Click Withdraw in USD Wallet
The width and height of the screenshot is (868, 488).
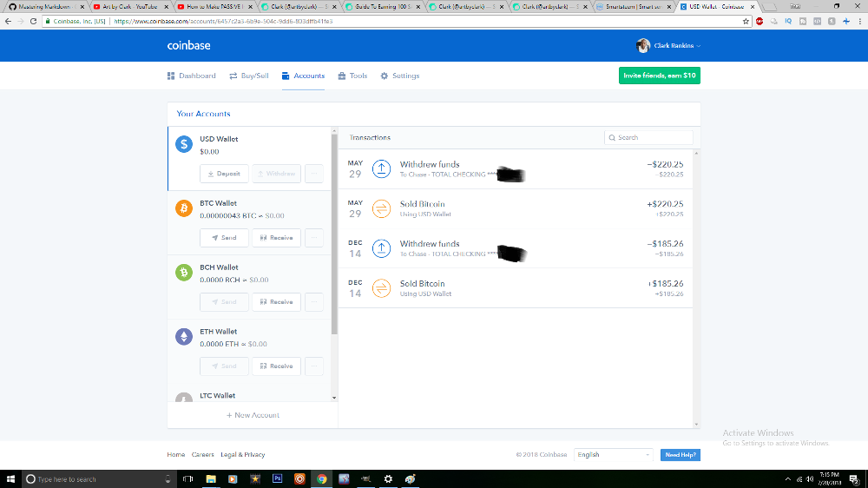pos(276,174)
